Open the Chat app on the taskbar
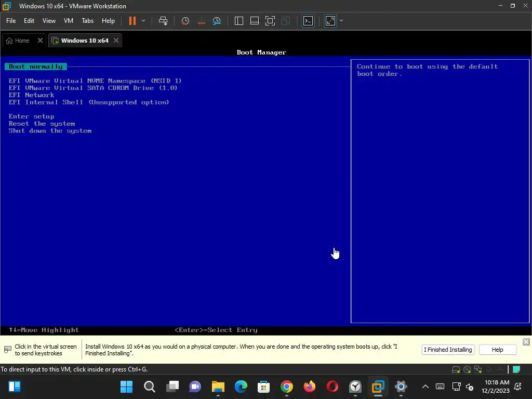 click(x=195, y=387)
